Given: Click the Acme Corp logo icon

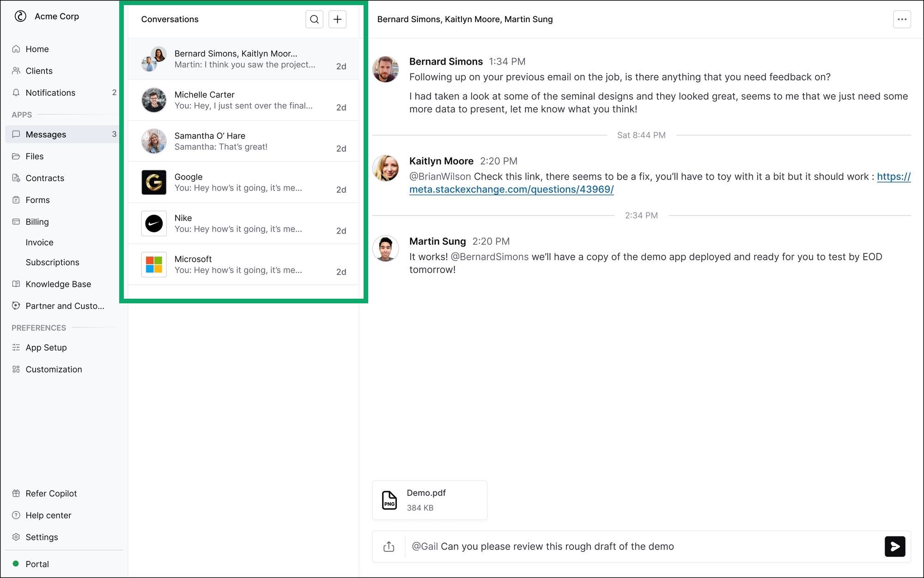Looking at the screenshot, I should tap(20, 16).
